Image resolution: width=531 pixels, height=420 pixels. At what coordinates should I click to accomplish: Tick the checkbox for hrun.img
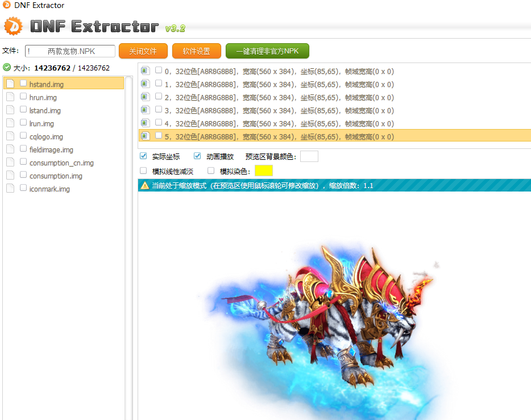[x=23, y=96]
